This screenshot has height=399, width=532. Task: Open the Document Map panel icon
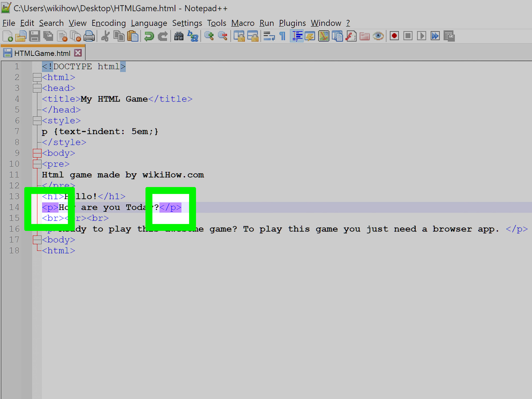(x=324, y=36)
